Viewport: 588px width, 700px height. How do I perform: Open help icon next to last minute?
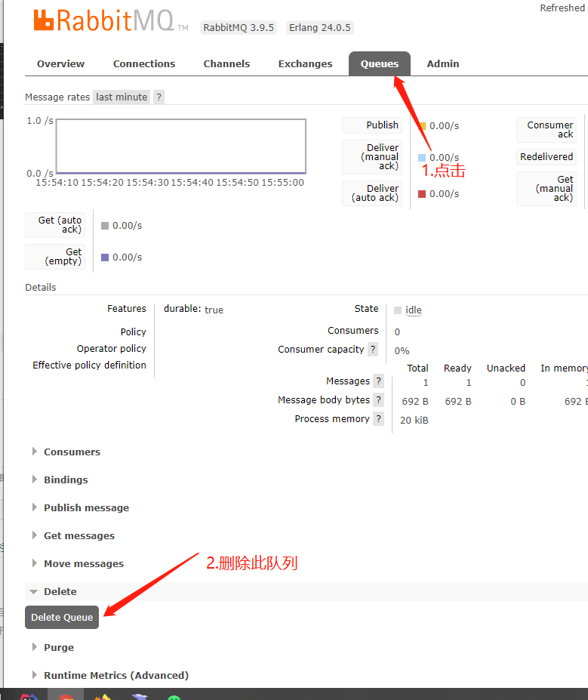(159, 97)
